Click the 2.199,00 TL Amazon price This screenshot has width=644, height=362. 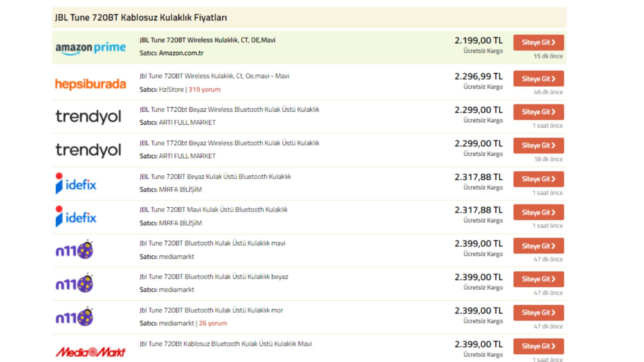click(x=479, y=41)
